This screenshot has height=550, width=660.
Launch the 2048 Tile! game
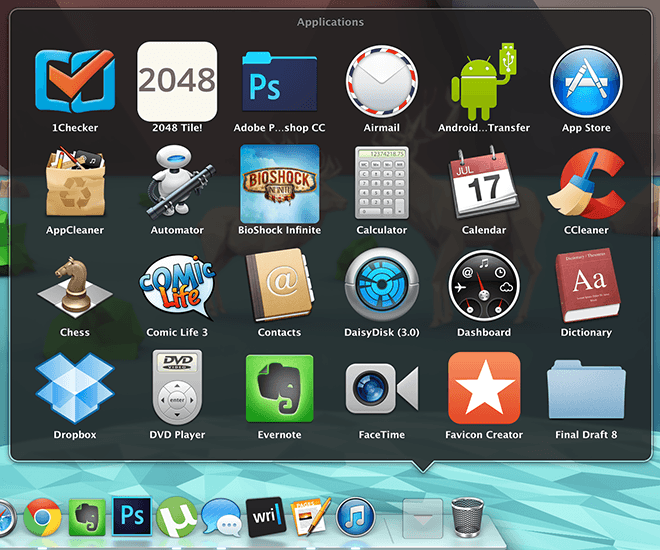tap(177, 80)
